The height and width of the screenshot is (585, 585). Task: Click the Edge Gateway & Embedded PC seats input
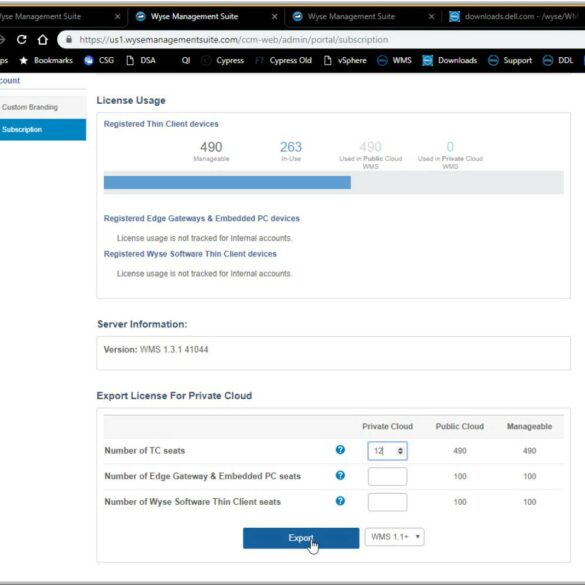click(x=387, y=476)
